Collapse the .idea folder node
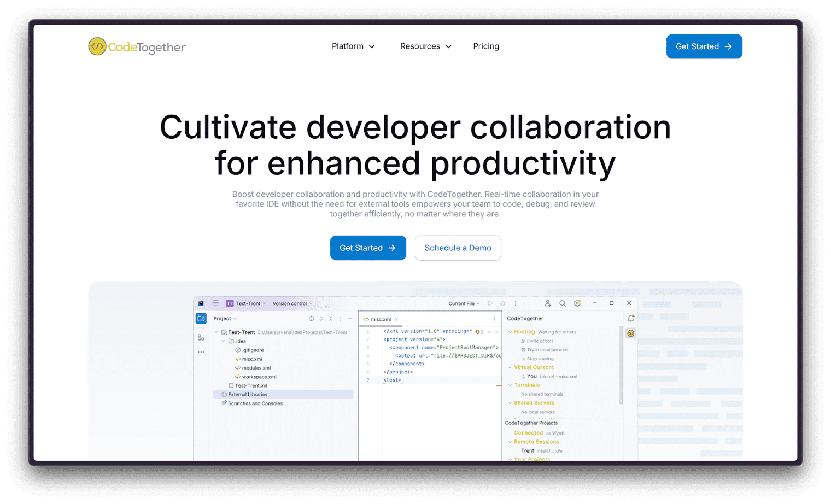 [x=224, y=341]
